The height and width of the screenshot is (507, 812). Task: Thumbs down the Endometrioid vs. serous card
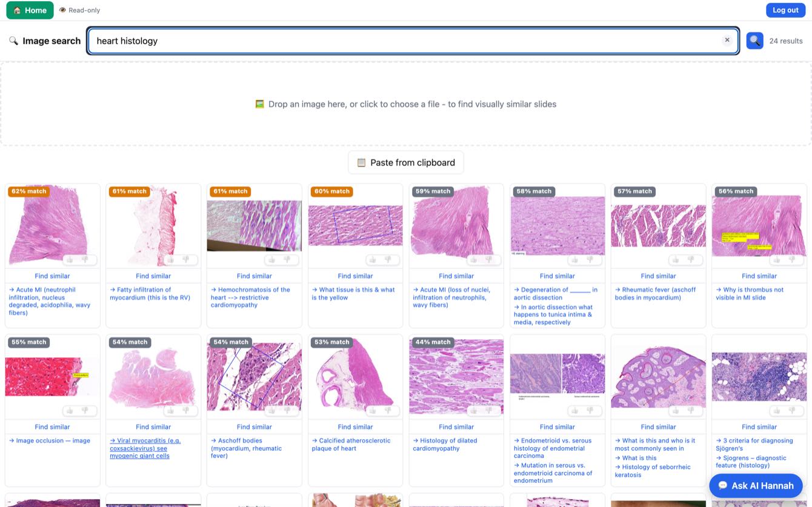590,411
